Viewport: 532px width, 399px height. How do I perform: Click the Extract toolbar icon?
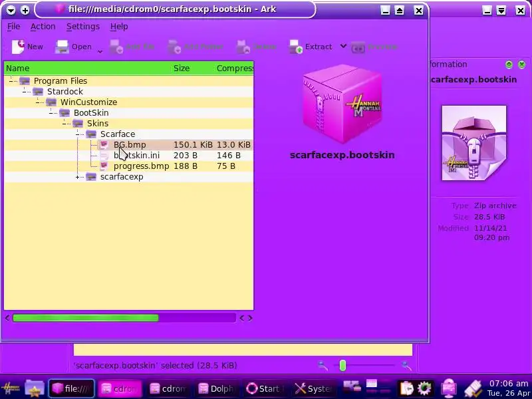(295, 47)
